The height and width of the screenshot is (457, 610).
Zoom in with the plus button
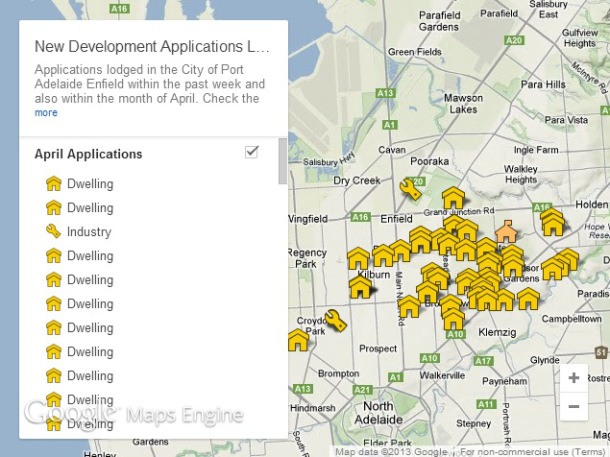tap(574, 378)
